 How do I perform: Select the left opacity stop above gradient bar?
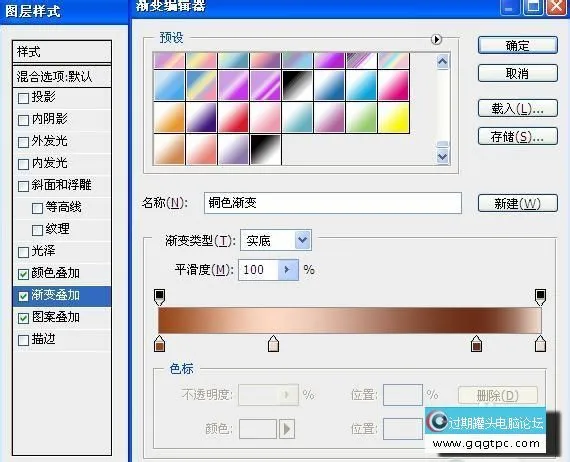(160, 297)
